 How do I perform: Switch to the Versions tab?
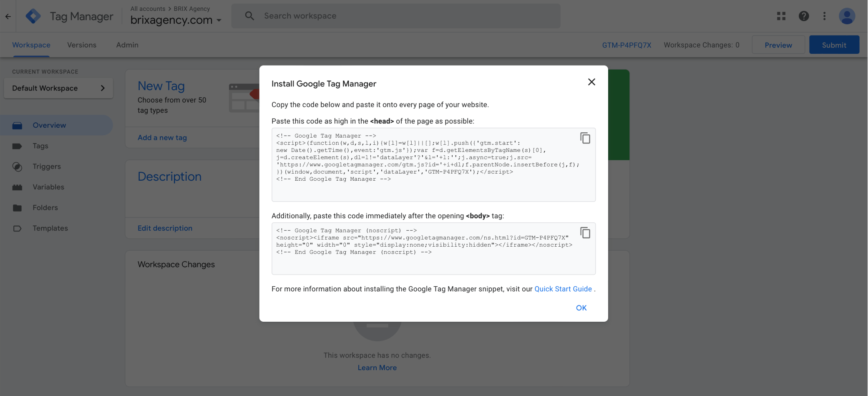point(82,45)
